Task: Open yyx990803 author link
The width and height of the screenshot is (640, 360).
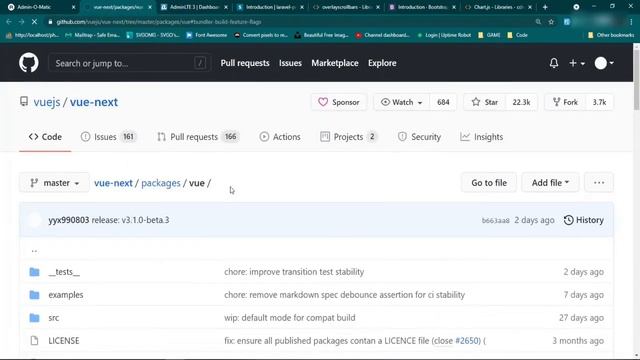Action: click(x=69, y=220)
